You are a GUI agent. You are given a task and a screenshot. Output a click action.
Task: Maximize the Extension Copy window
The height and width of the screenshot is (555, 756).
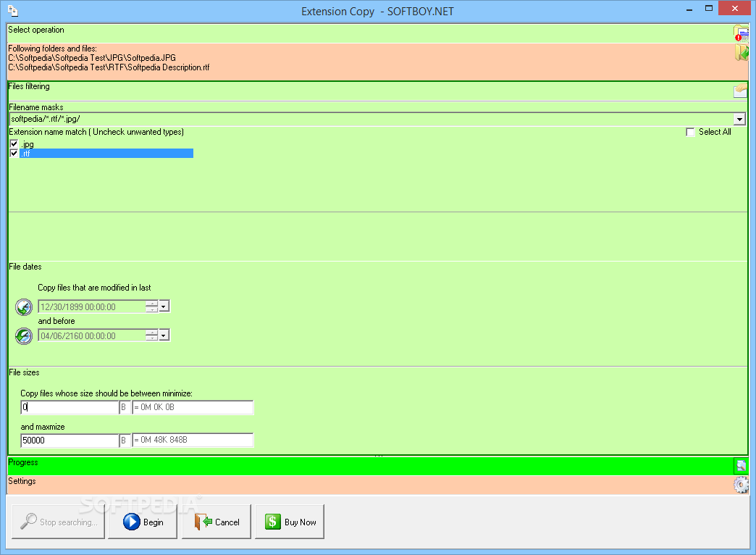[x=709, y=9]
